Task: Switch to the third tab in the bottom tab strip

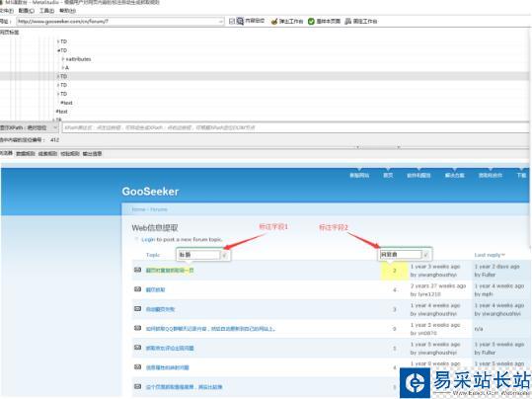Action: pyautogui.click(x=47, y=154)
